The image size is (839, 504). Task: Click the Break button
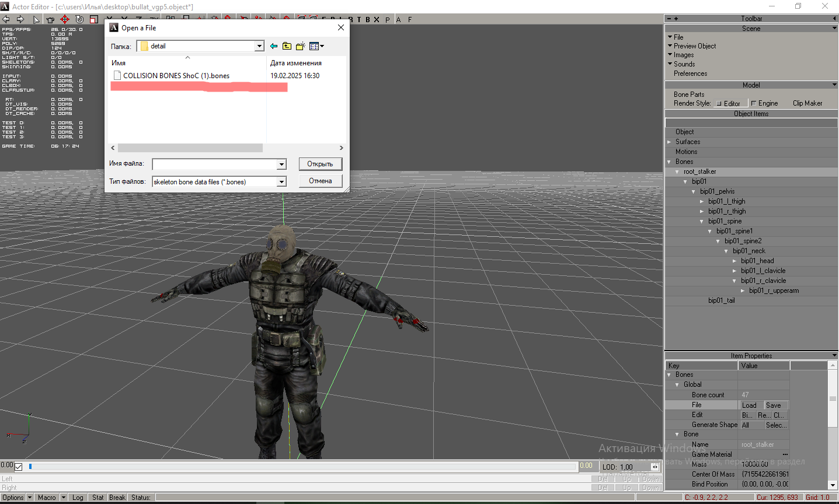pos(117,498)
